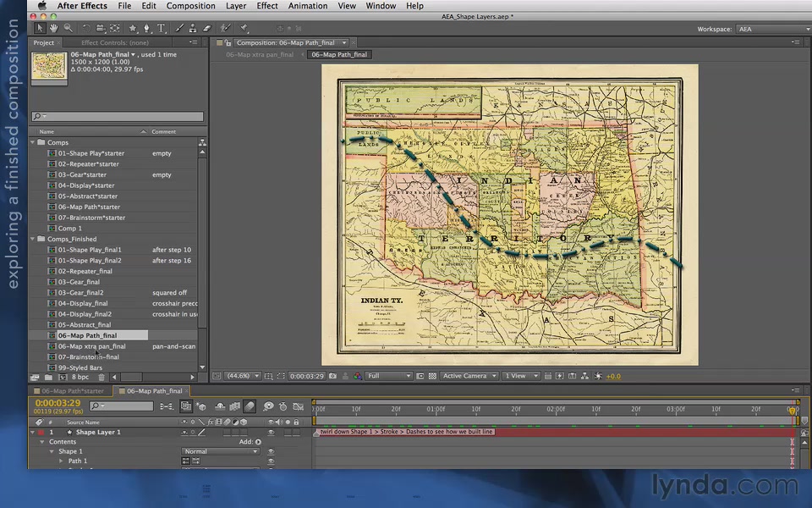Open the 1 View layout dropdown
Screen dimensions: 812x508
click(521, 376)
